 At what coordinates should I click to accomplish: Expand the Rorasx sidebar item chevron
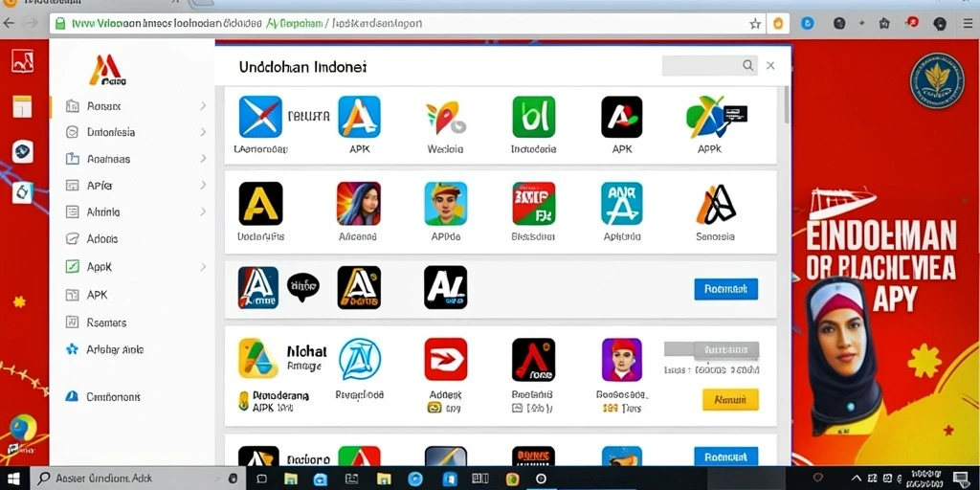[x=203, y=106]
